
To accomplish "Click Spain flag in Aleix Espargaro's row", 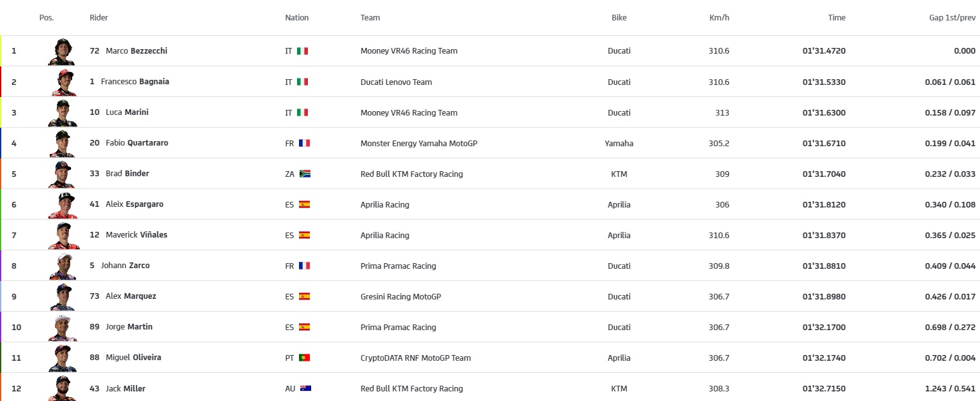I will [304, 204].
